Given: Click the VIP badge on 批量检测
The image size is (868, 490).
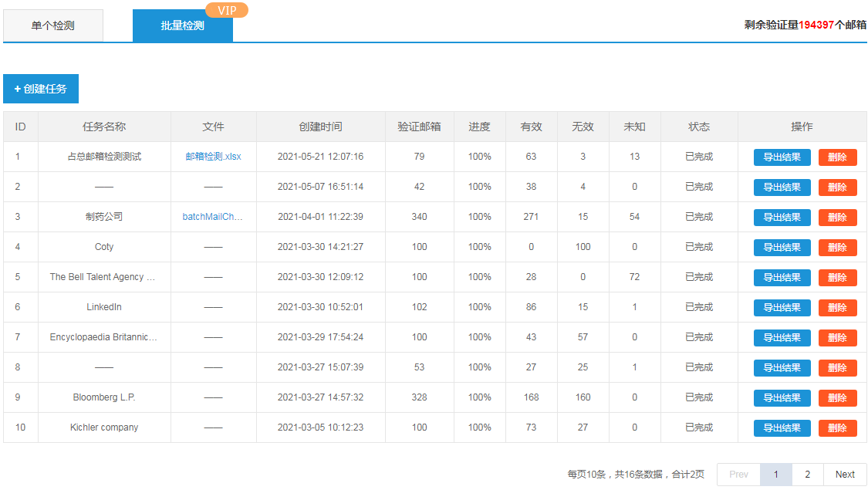Looking at the screenshot, I should 227,11.
